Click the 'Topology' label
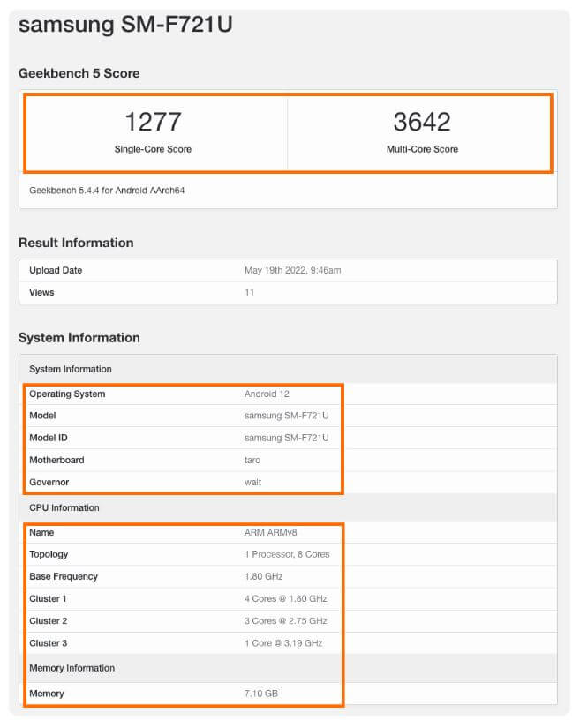 click(49, 554)
